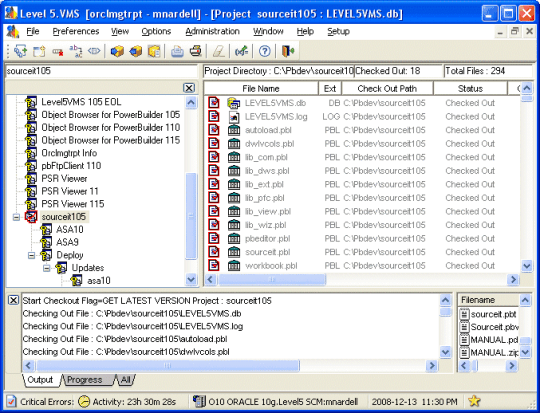Select sourceit.pbt in the Filename list
The width and height of the screenshot is (540, 413).
click(493, 314)
